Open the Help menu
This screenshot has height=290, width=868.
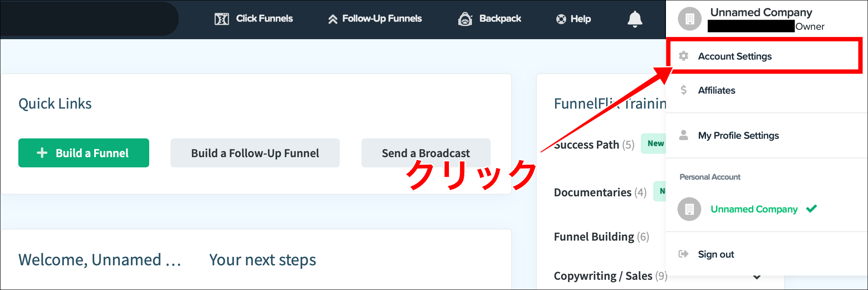(x=573, y=19)
